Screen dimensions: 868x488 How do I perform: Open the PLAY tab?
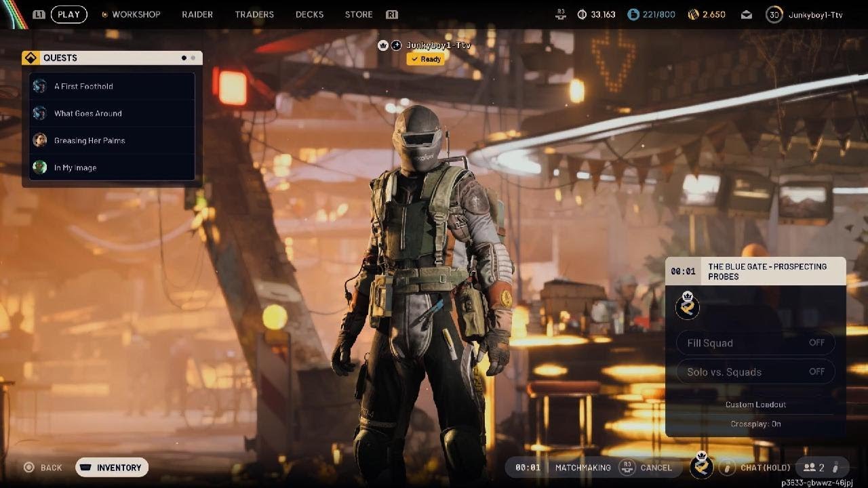point(68,14)
